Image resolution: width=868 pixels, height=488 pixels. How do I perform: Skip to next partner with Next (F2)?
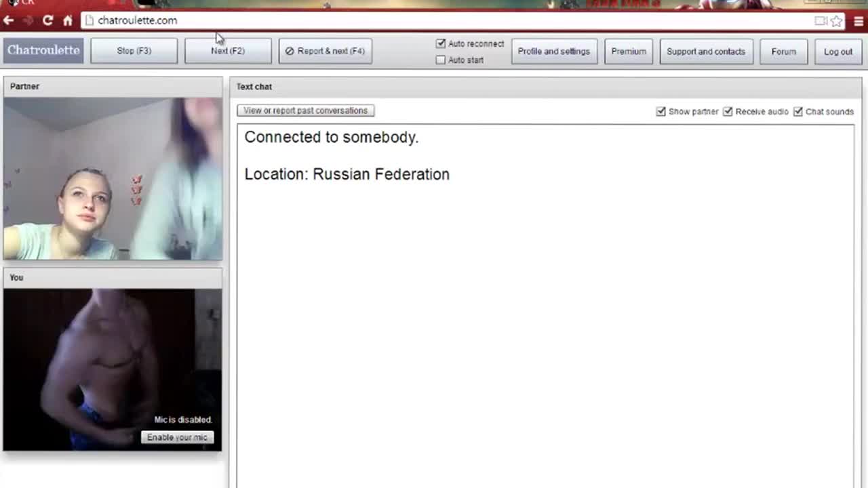pos(227,51)
